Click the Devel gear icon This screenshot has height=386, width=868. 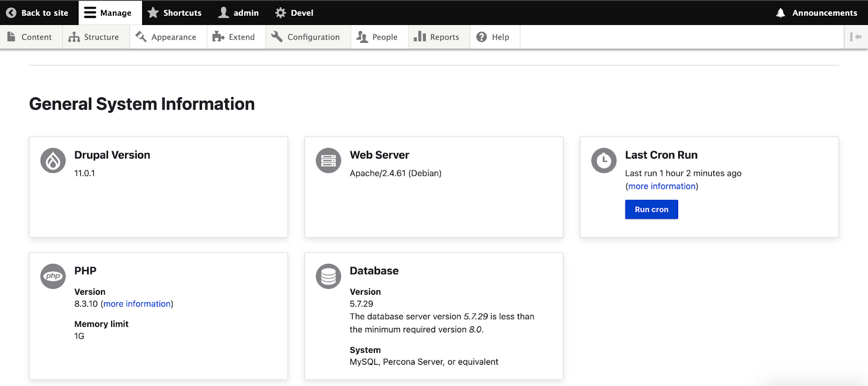280,12
